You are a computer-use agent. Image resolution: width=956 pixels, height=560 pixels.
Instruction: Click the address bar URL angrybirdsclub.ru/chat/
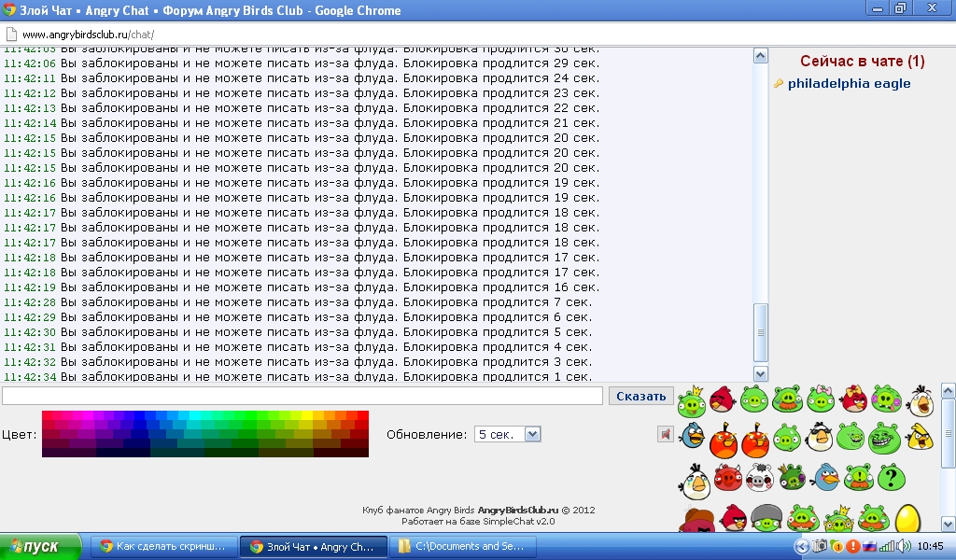click(x=89, y=35)
